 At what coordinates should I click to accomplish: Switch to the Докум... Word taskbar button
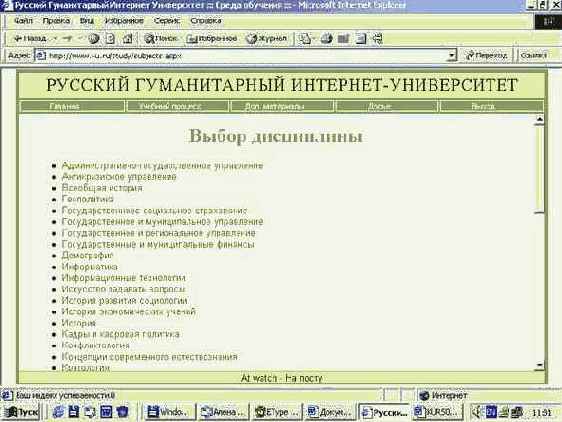330,412
